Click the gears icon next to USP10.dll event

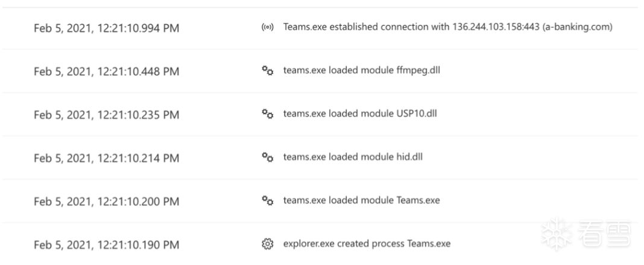click(267, 115)
